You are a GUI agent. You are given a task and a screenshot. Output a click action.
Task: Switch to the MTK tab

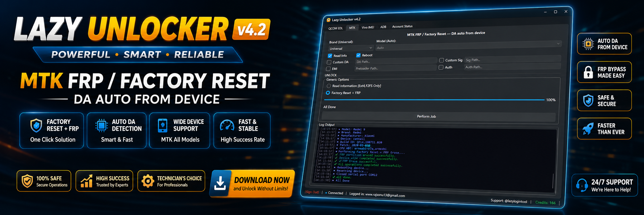[352, 28]
